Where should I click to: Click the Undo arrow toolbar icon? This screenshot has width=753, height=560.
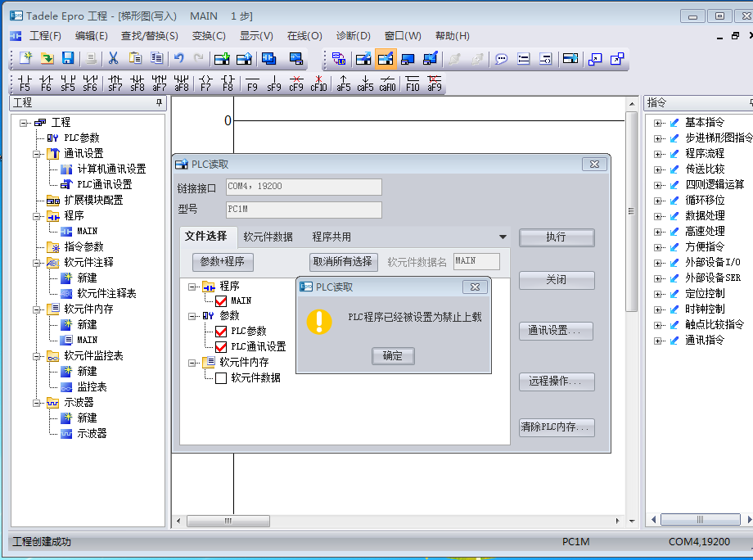tap(178, 58)
